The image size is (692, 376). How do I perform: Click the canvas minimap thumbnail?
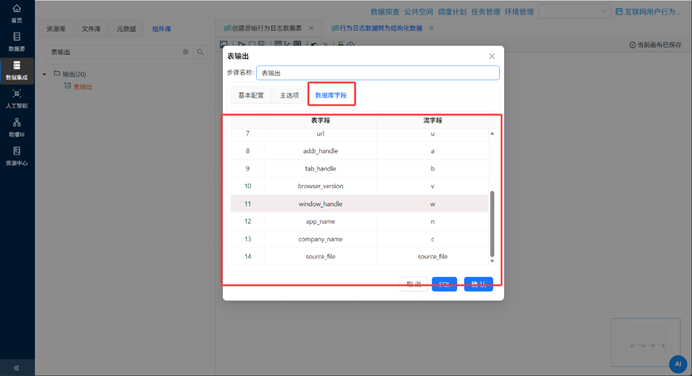point(646,342)
